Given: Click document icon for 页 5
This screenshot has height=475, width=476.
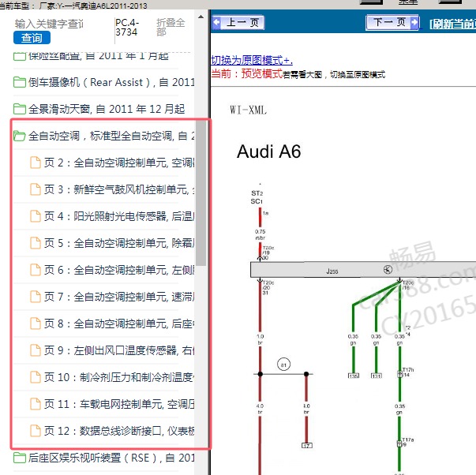Looking at the screenshot, I should tap(36, 243).
